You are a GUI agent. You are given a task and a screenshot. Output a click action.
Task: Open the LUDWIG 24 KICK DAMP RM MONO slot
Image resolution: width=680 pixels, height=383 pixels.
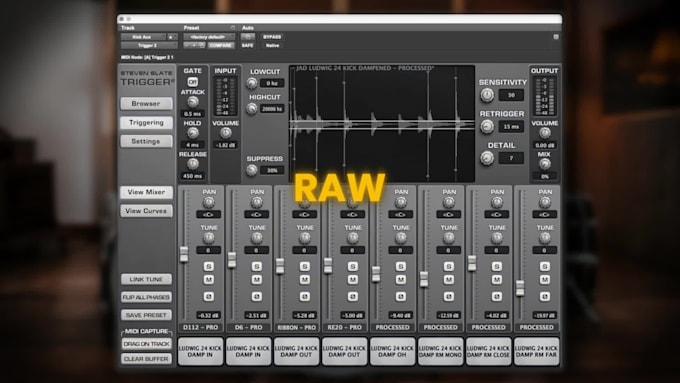coord(441,351)
